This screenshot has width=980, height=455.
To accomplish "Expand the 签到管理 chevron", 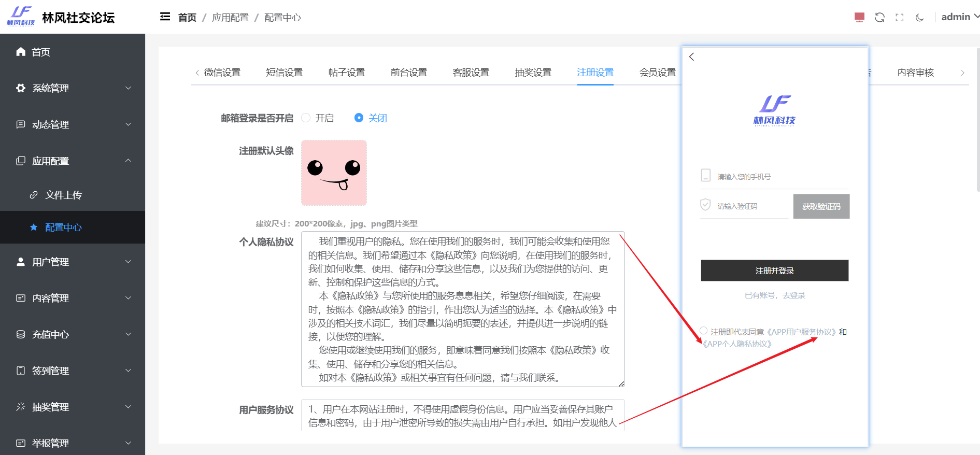I will click(x=128, y=371).
